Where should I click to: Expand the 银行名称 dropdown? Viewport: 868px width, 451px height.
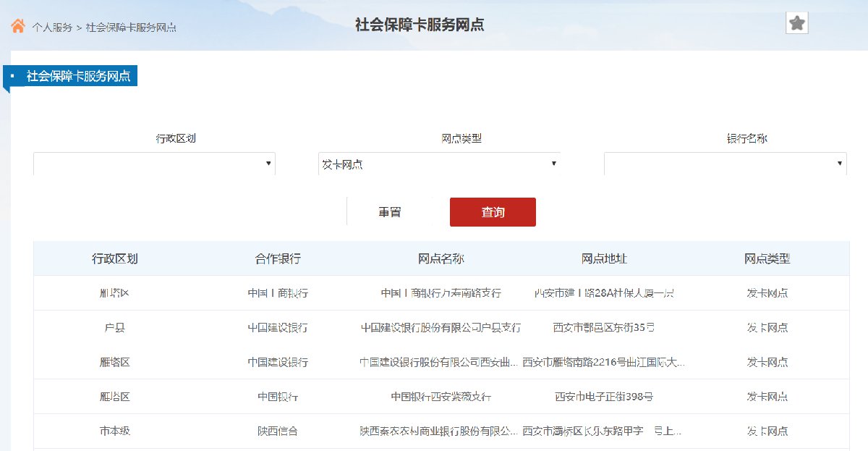pyautogui.click(x=725, y=164)
